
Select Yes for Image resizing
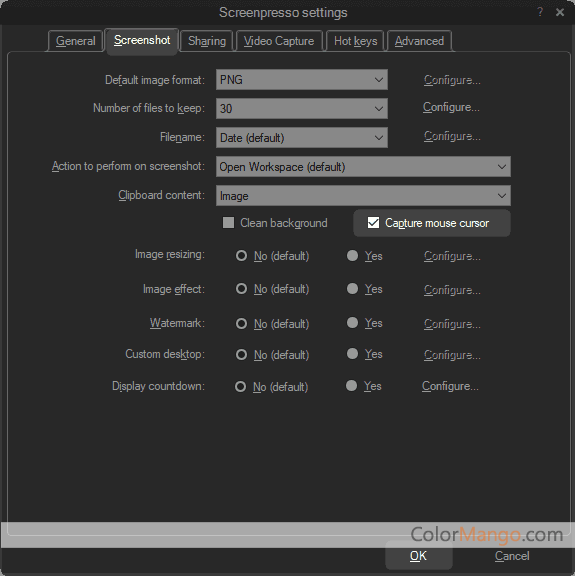click(x=352, y=256)
